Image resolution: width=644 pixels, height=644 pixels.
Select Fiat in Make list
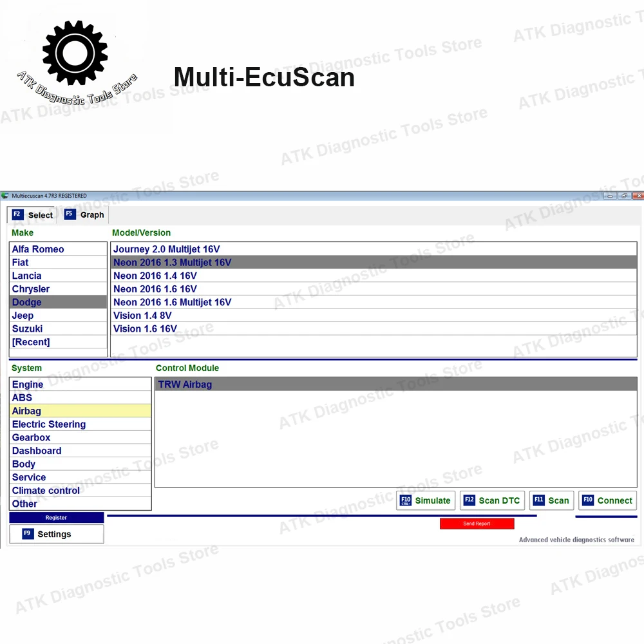[58, 263]
